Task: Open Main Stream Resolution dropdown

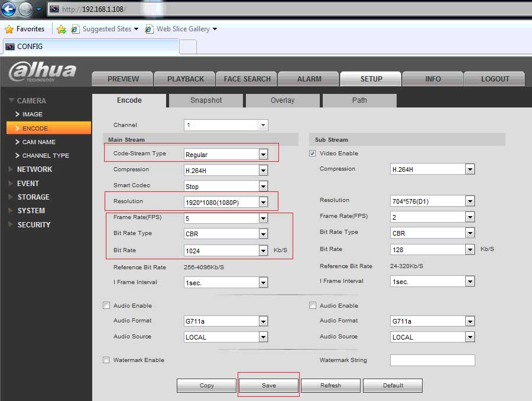Action: point(263,203)
